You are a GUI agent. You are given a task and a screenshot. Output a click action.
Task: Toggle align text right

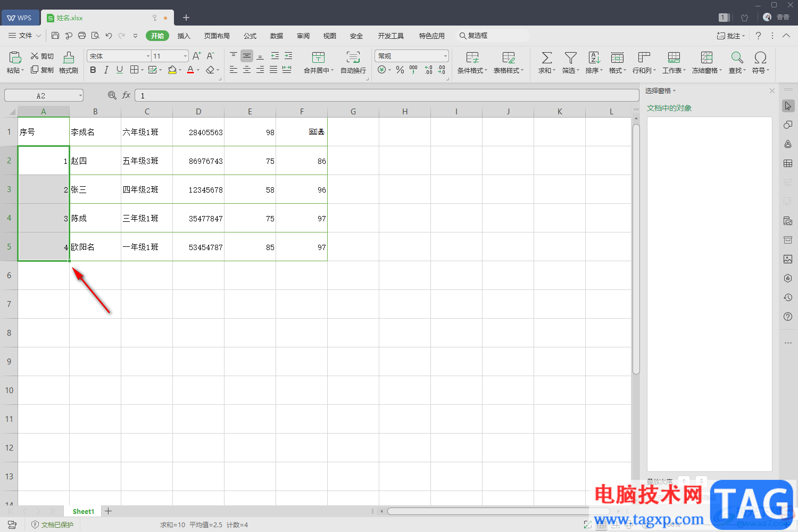(x=260, y=70)
